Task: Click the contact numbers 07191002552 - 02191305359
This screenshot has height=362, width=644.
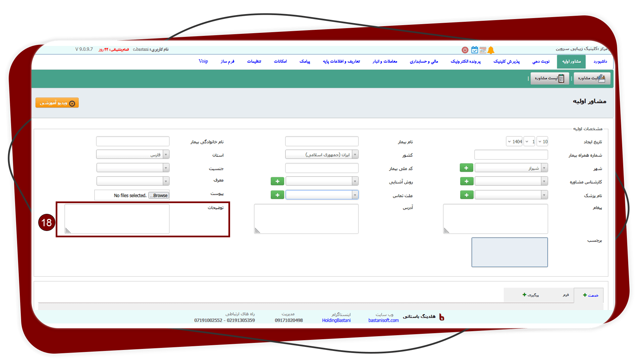Action: (x=224, y=320)
